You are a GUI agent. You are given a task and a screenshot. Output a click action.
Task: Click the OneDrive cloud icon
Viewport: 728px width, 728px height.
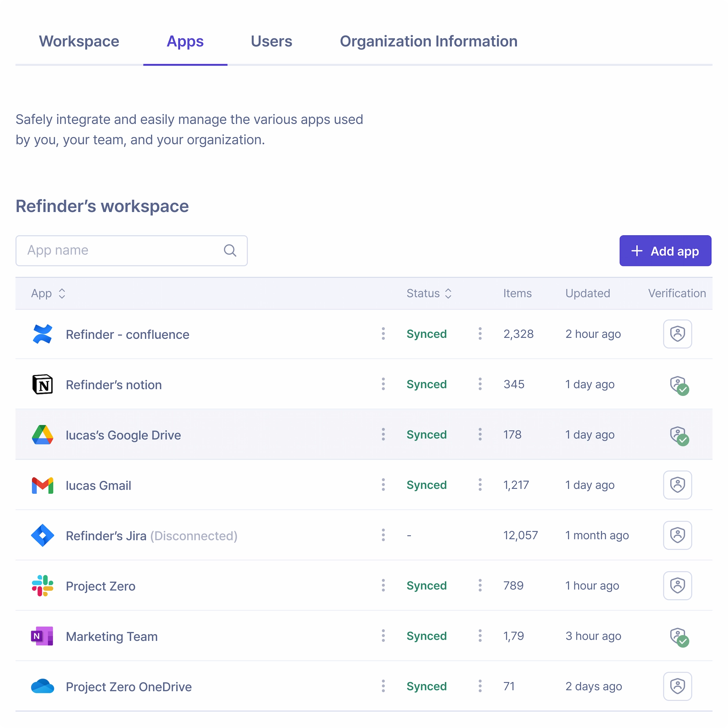(x=42, y=686)
